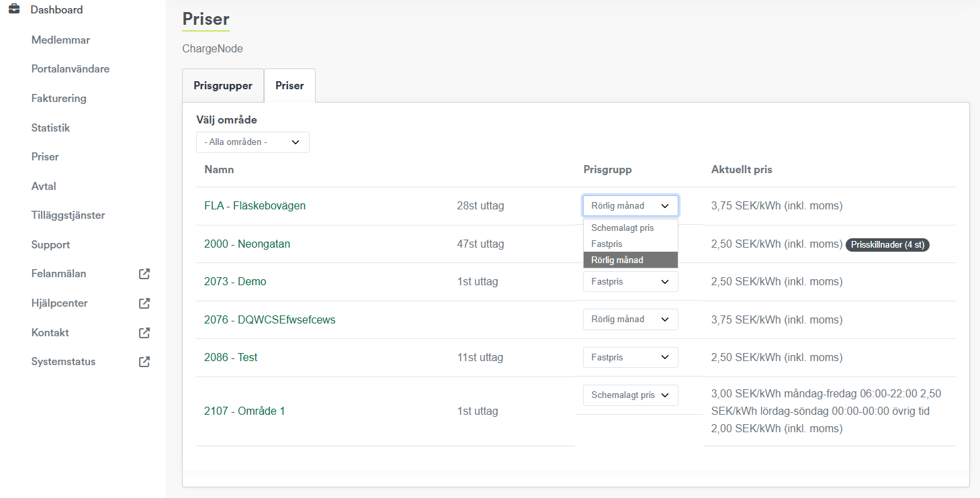Viewport: 980px width, 498px height.
Task: Click external link icon beside Systemstatus
Action: click(144, 362)
